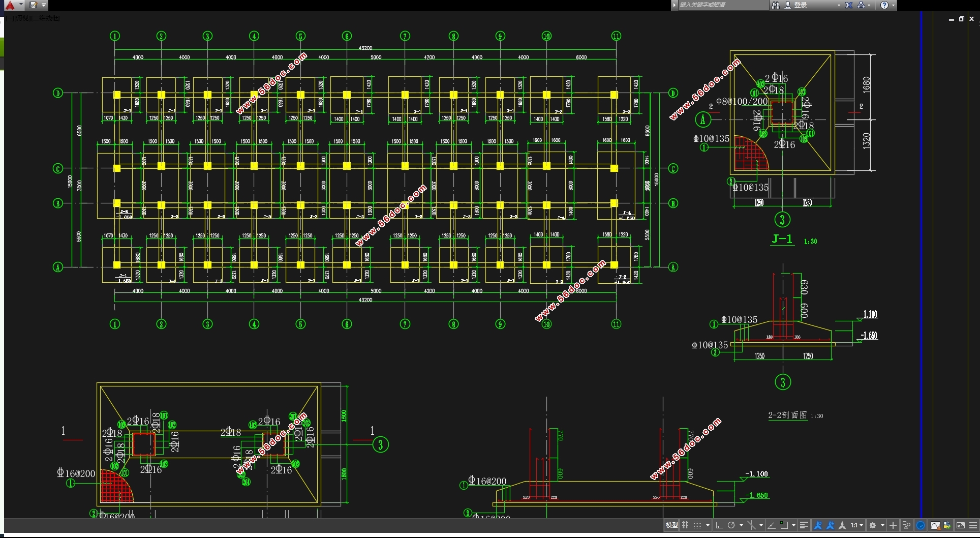Open the workspace switching gear icon
980x538 pixels.
point(873,525)
